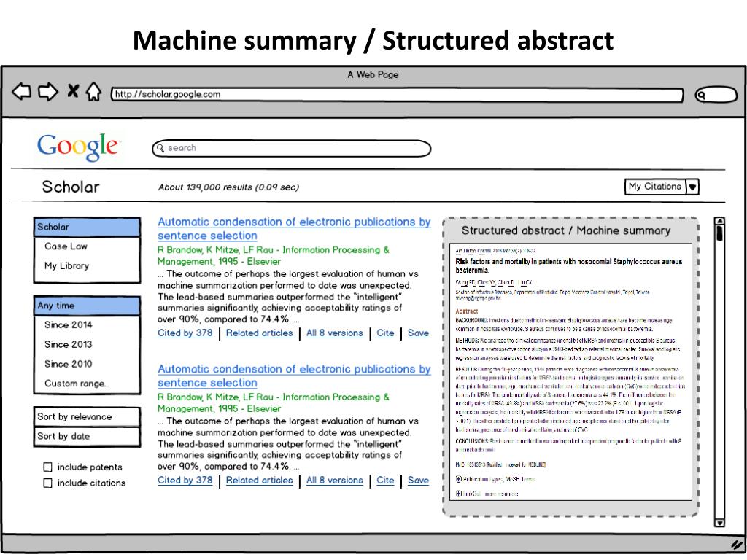The image size is (747, 560).
Task: Select Case Law in the sidebar
Action: tap(66, 246)
